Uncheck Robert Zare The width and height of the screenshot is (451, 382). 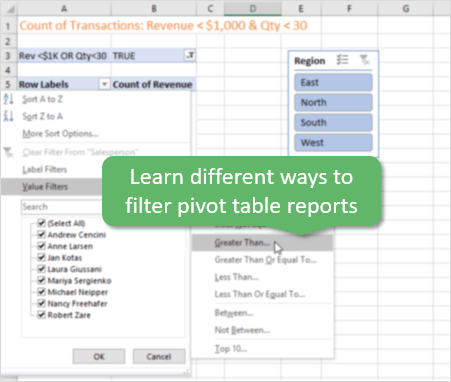tap(41, 315)
